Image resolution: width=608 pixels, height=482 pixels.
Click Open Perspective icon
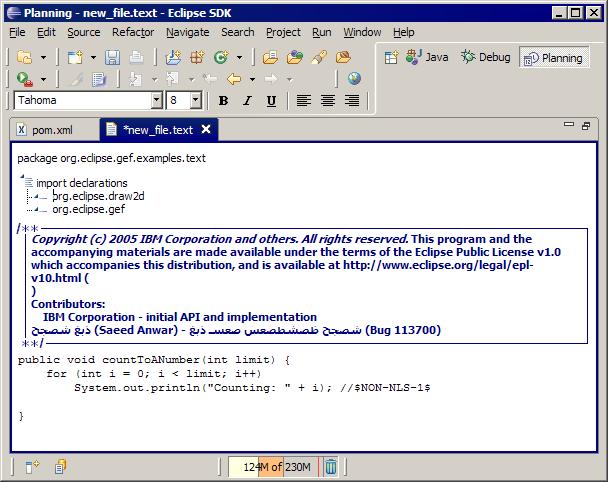pyautogui.click(x=391, y=57)
